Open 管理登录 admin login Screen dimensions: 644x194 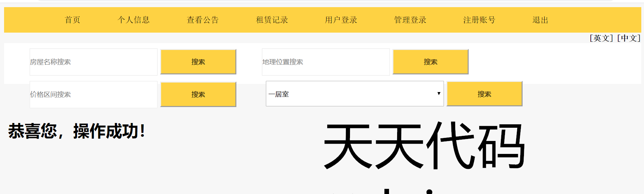click(x=410, y=20)
